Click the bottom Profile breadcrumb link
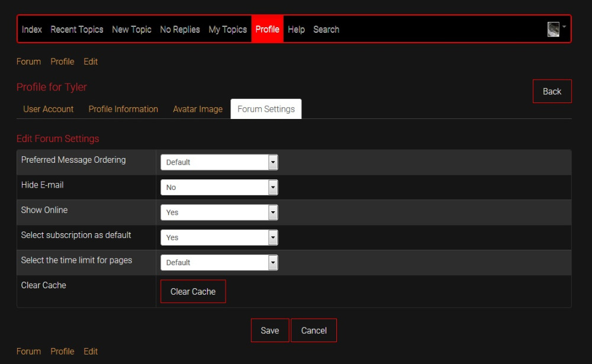 (x=62, y=352)
